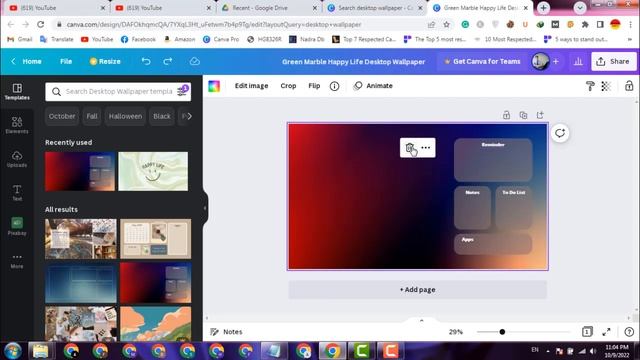Open the transparency checkerboard icon
640x360 pixels.
(x=606, y=86)
